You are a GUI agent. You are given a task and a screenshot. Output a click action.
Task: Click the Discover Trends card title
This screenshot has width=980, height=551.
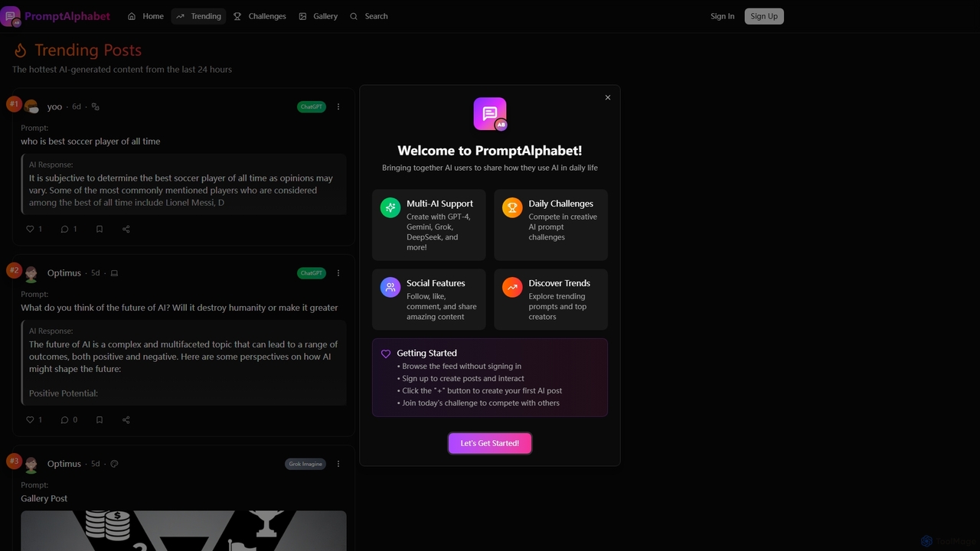[x=559, y=283]
